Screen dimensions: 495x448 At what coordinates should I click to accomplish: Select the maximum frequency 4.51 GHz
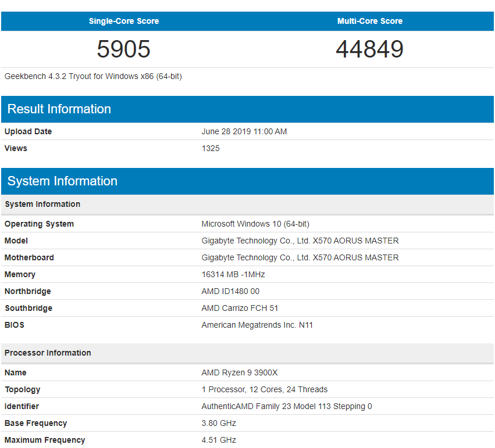tap(219, 440)
